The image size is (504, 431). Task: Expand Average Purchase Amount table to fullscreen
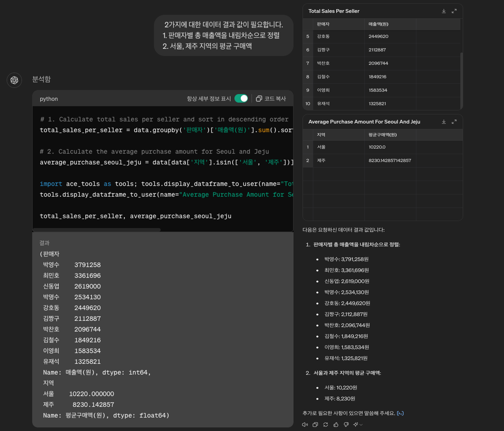coord(454,122)
